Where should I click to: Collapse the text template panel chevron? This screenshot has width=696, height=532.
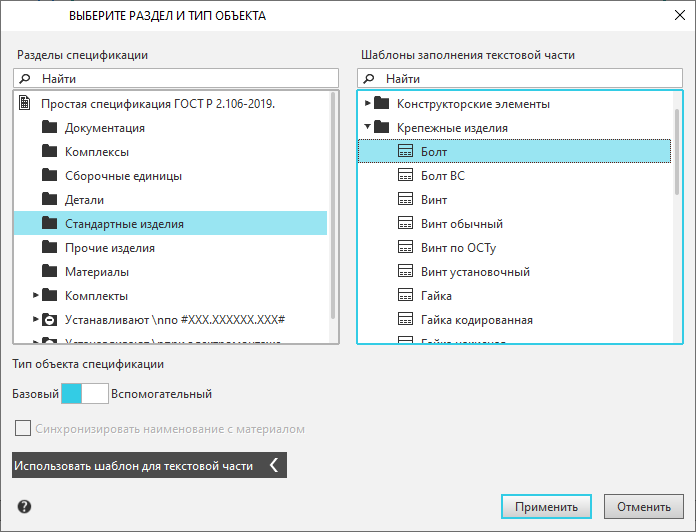tap(274, 465)
